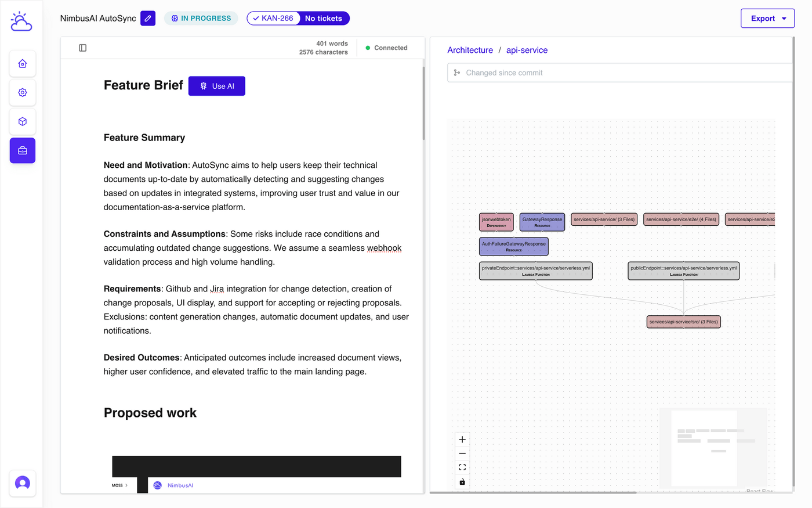Toggle the document sidebar panel icon
The width and height of the screenshot is (812, 508).
tap(83, 48)
